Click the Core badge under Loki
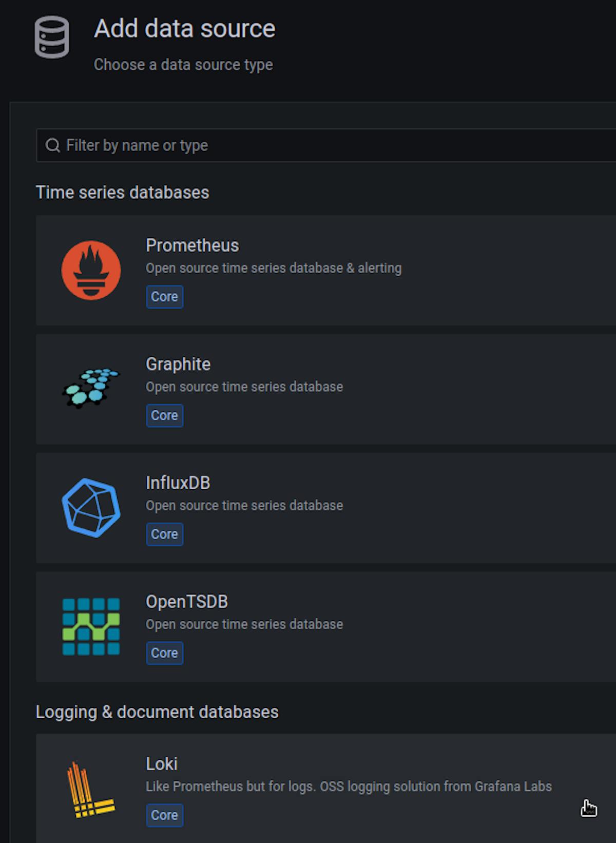Screen dimensions: 616x843 pyautogui.click(x=164, y=815)
